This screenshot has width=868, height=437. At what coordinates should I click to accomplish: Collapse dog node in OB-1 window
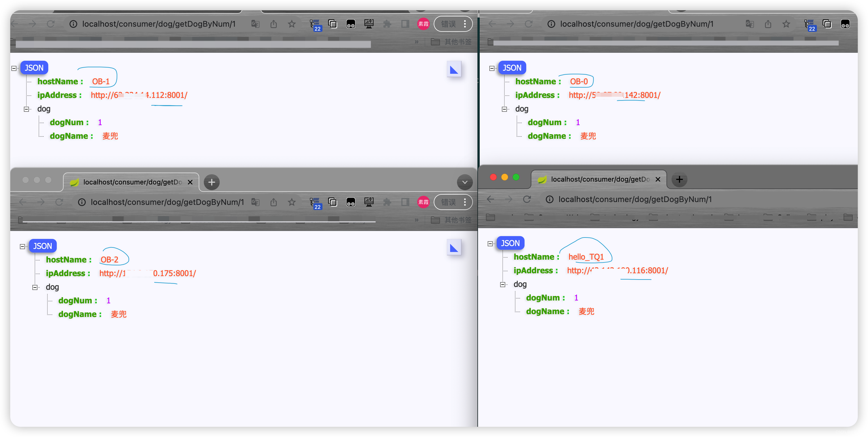(x=26, y=109)
